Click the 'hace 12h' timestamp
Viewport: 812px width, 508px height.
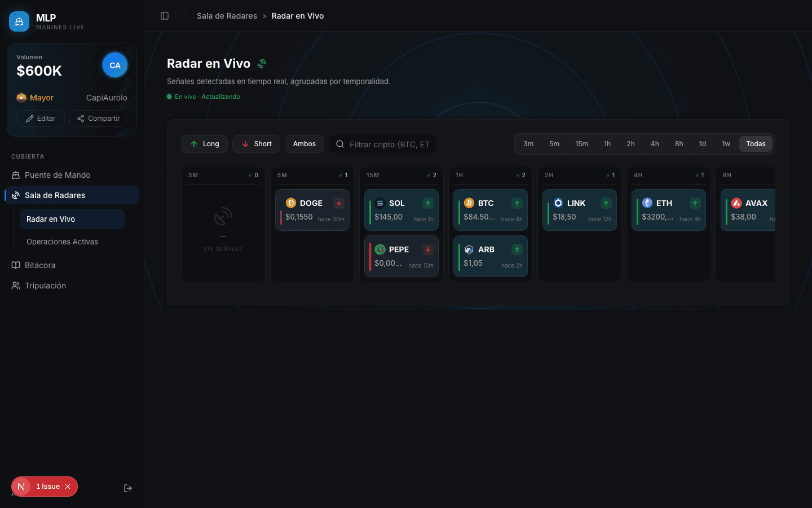[x=600, y=219]
